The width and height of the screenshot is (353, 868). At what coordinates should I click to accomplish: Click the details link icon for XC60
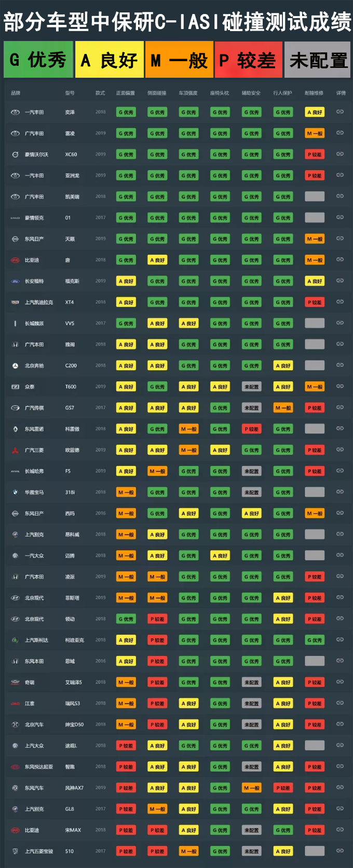340,154
